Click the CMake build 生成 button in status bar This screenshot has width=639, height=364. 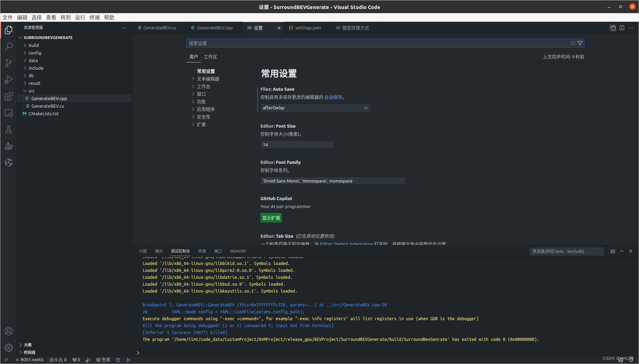[103, 360]
